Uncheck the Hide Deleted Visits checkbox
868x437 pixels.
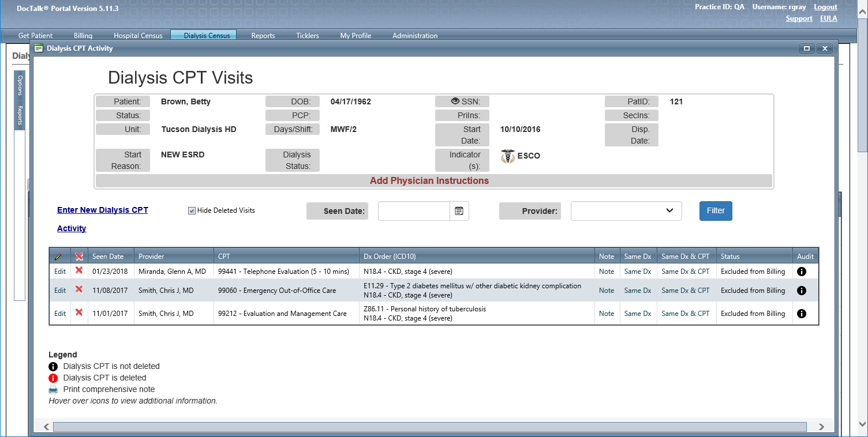(x=192, y=211)
